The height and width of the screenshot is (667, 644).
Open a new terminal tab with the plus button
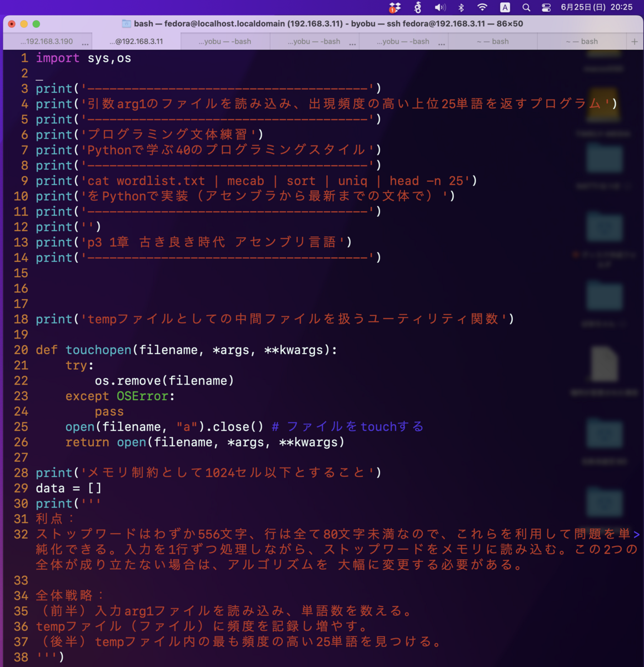coord(634,41)
